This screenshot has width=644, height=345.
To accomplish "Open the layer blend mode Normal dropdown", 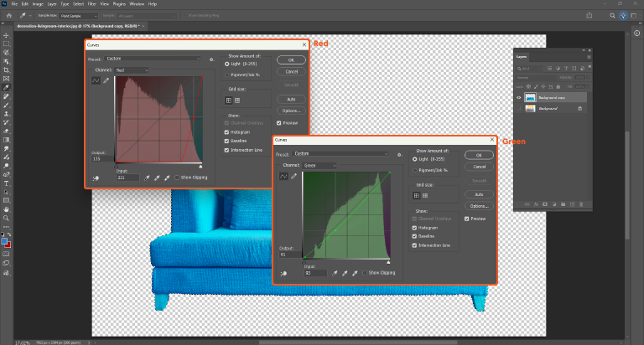I will 537,78.
